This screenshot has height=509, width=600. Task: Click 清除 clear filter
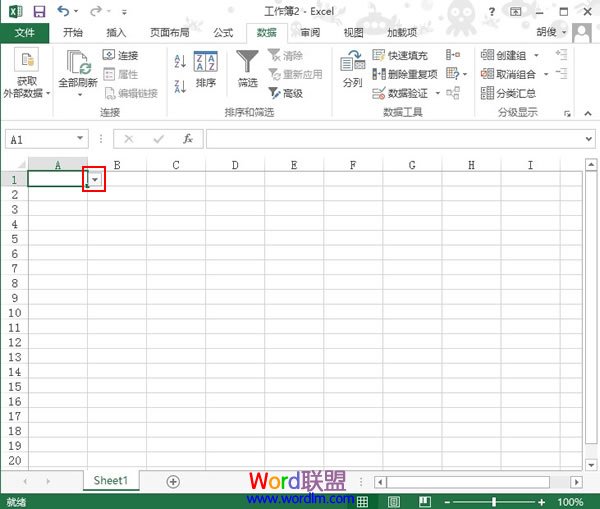(285, 55)
